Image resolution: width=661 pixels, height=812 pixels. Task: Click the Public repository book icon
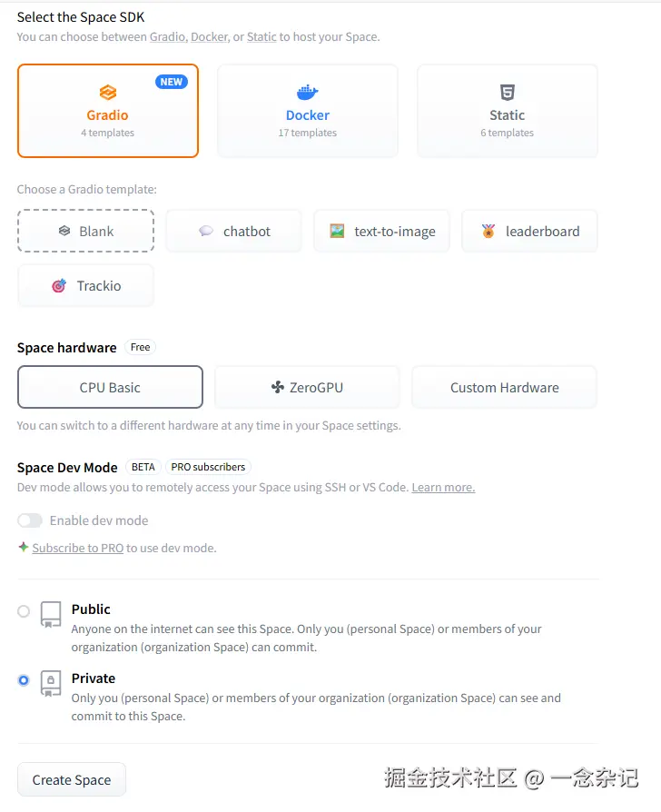point(51,613)
